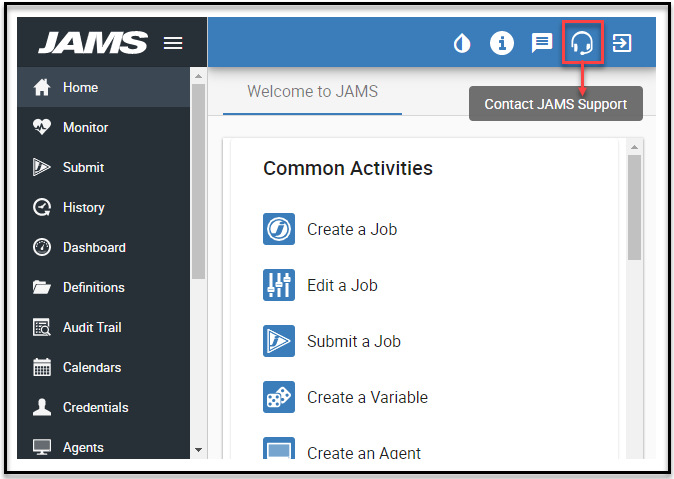Go to Home in sidebar
The image size is (674, 479).
104,87
